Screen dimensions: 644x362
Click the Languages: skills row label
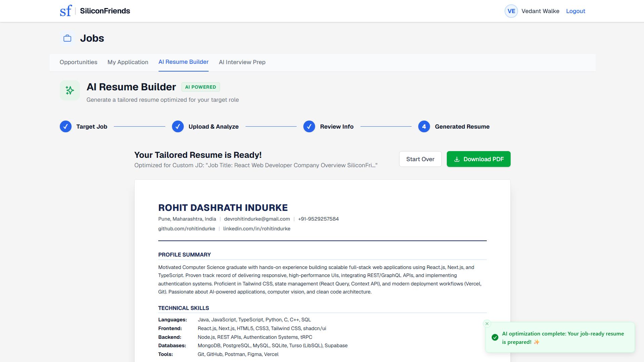point(172,320)
